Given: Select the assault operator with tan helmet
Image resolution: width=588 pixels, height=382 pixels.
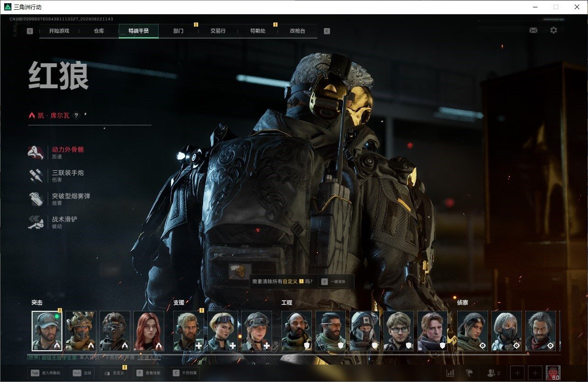Looking at the screenshot, I should click(81, 331).
